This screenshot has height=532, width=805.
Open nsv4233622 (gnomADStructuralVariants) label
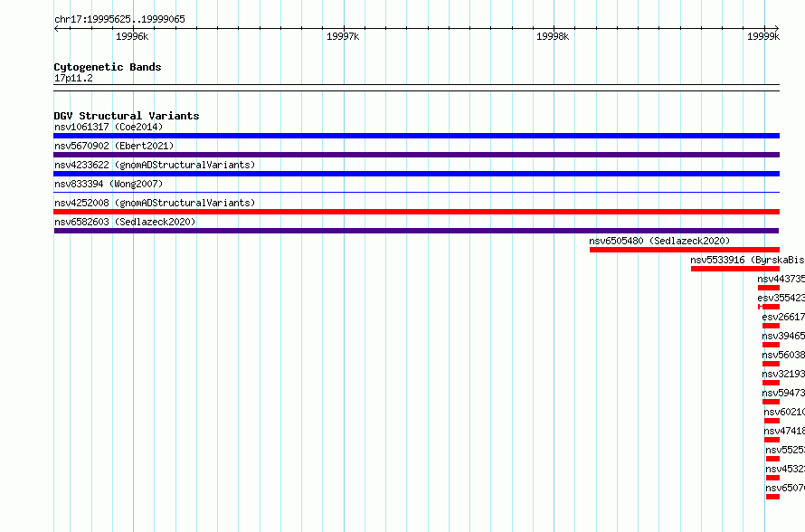[x=155, y=165]
